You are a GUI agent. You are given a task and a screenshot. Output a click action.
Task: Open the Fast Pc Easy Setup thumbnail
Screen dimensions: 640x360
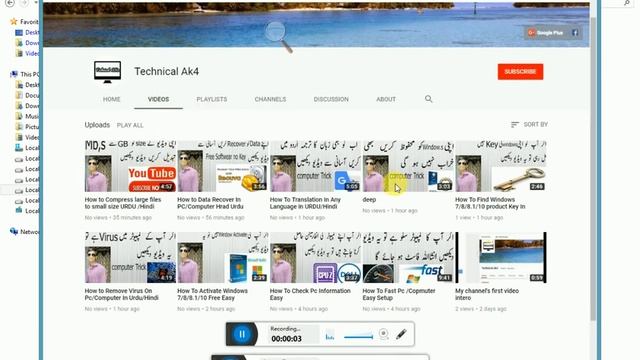408,258
